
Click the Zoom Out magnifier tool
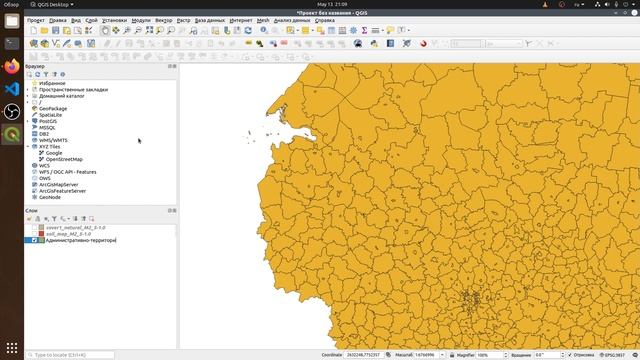138,31
